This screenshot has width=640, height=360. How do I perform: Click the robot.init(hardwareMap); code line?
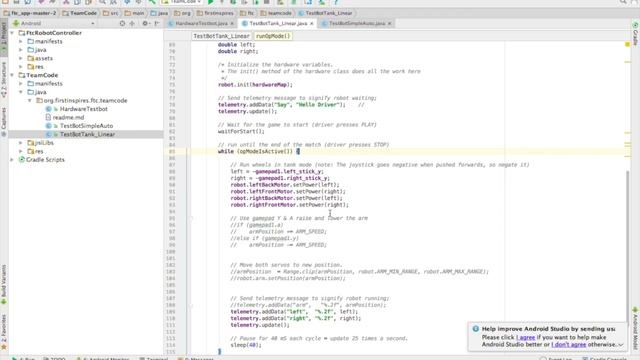tap(256, 84)
